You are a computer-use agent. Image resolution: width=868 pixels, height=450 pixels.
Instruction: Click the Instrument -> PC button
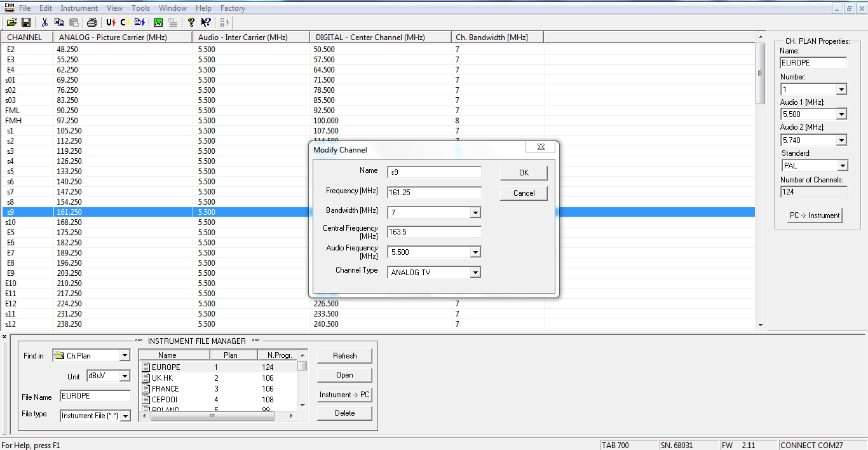coord(344,395)
